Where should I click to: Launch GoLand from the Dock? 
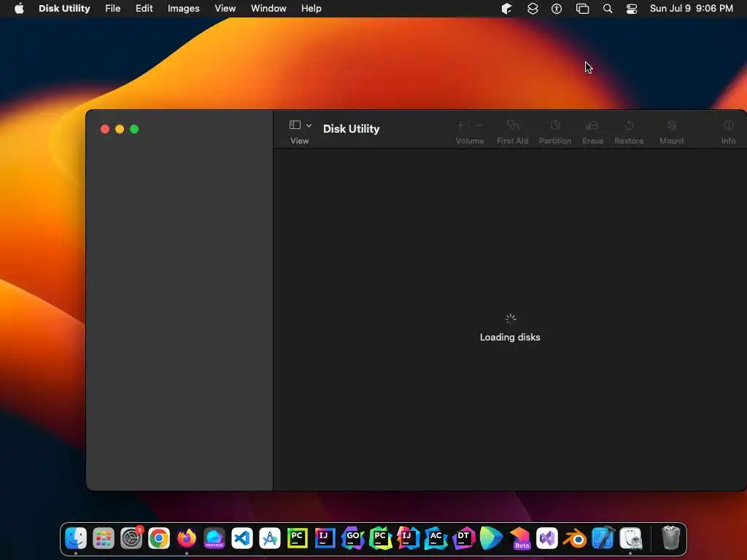point(352,539)
